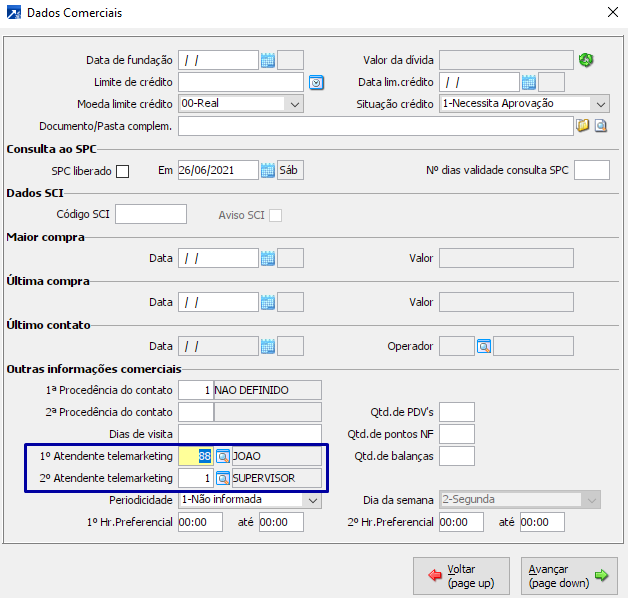Click the NAO DEFINIDO description text

tap(252, 391)
